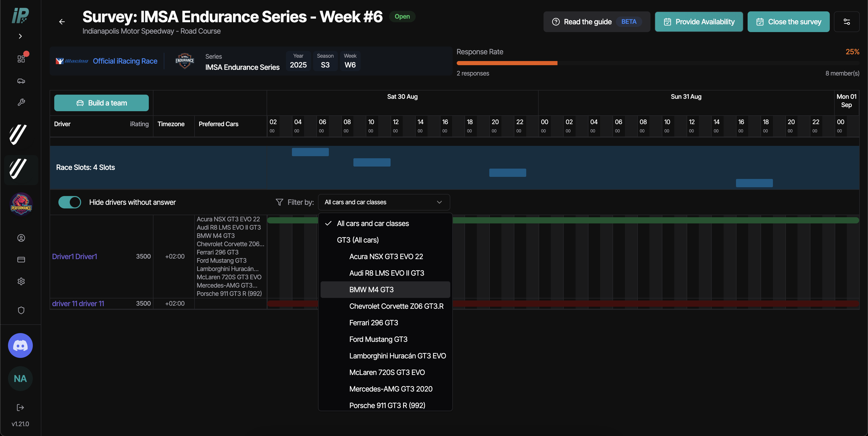Open the survey options sliders icon
Viewport: 868px width, 436px height.
847,21
